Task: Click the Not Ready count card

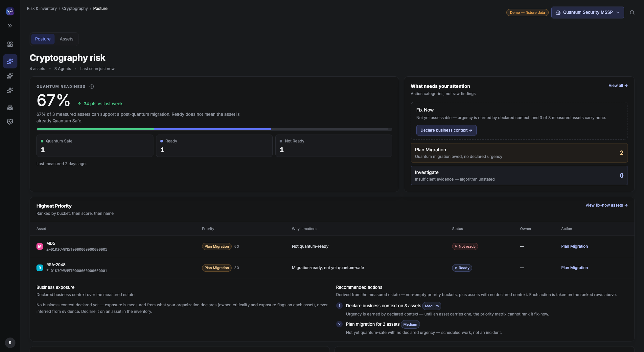Action: click(333, 146)
